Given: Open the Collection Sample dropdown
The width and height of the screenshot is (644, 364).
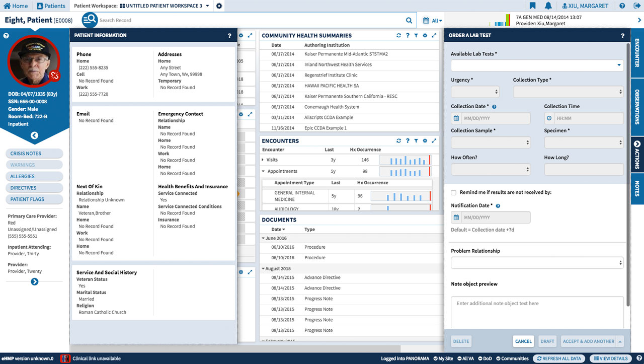Looking at the screenshot, I should [491, 142].
